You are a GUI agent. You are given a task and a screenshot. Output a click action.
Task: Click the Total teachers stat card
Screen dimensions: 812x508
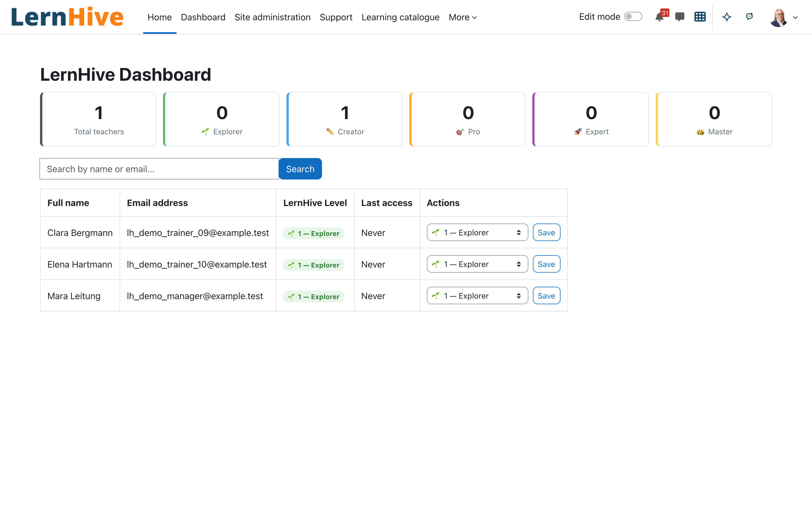pos(98,119)
